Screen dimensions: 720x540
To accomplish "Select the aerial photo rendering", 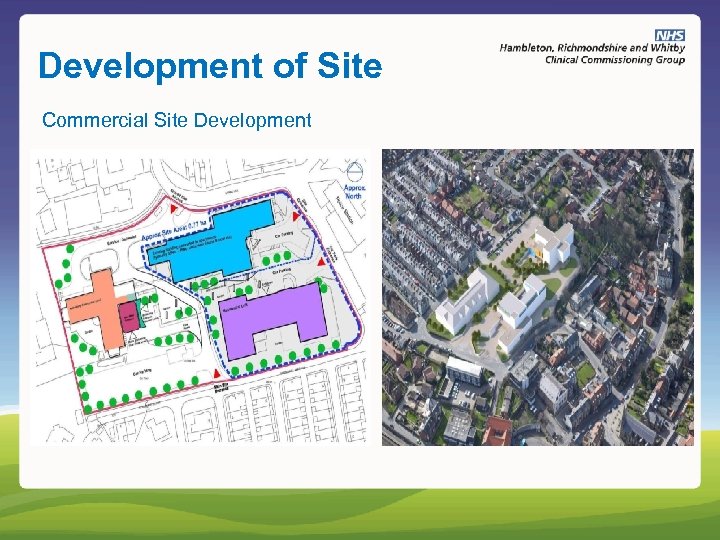I will pyautogui.click(x=538, y=297).
